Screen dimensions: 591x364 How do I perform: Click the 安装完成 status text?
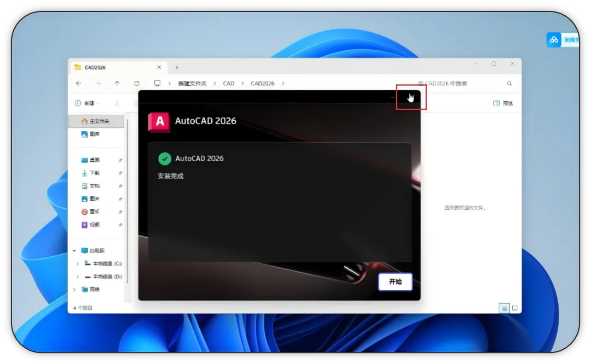click(170, 176)
